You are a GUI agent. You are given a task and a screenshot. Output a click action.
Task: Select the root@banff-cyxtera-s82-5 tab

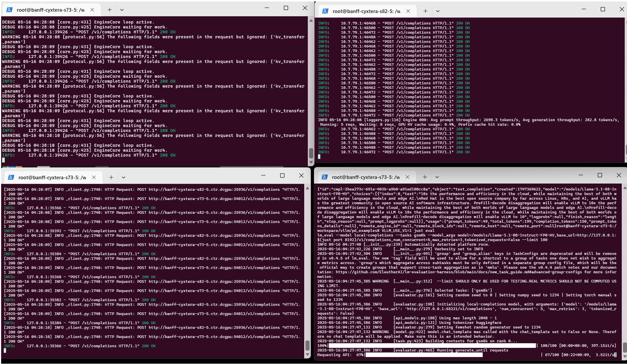(366, 11)
